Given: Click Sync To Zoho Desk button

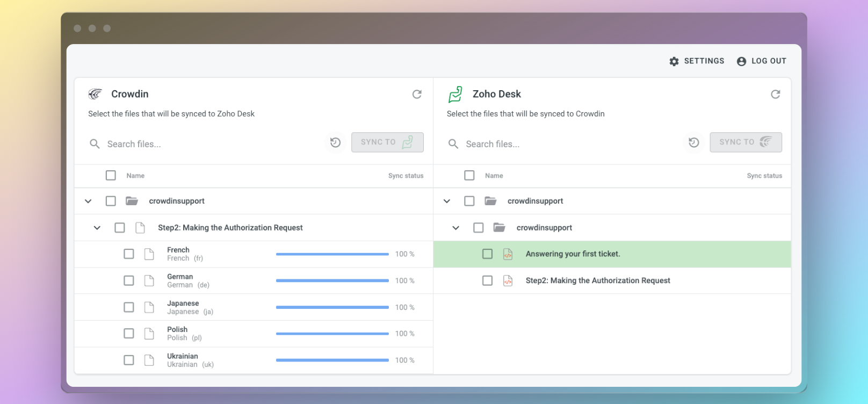Looking at the screenshot, I should pyautogui.click(x=387, y=142).
